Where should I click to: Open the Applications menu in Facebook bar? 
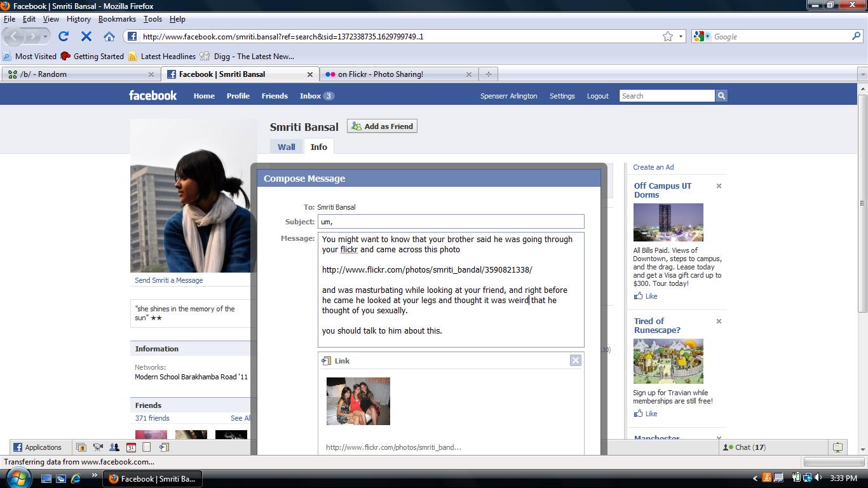[37, 447]
